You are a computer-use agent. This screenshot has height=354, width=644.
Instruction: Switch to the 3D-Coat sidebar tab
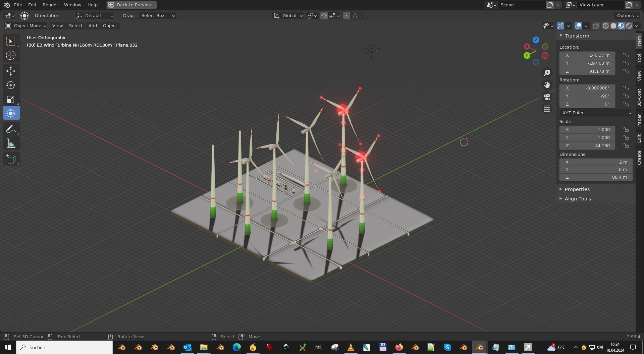coord(639,98)
